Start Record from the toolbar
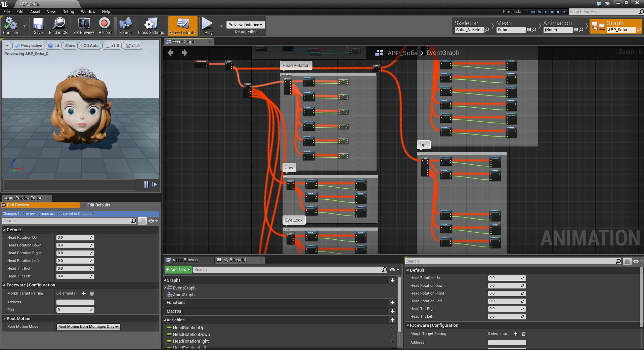644x350 pixels. [x=105, y=26]
